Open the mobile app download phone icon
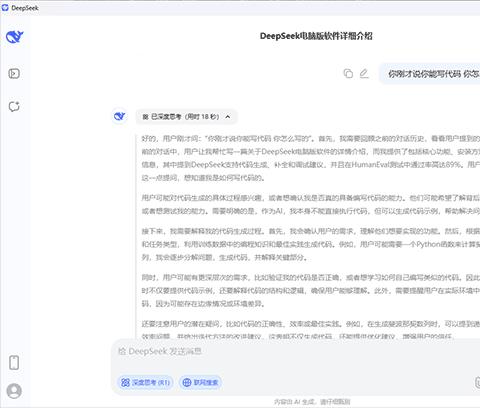 tap(14, 363)
